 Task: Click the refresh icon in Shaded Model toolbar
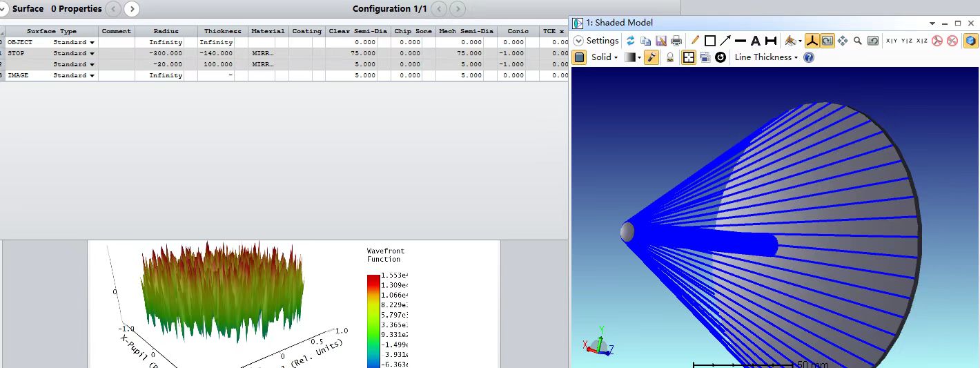(x=630, y=41)
